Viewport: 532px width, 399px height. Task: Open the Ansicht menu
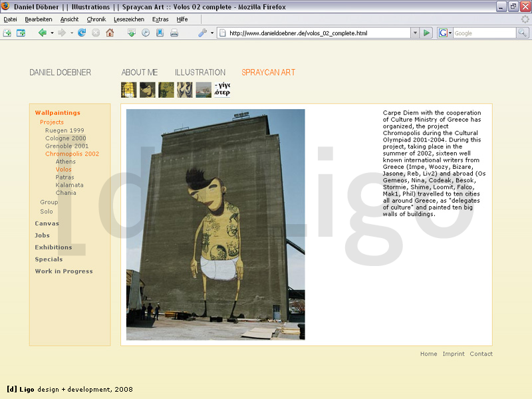click(69, 19)
